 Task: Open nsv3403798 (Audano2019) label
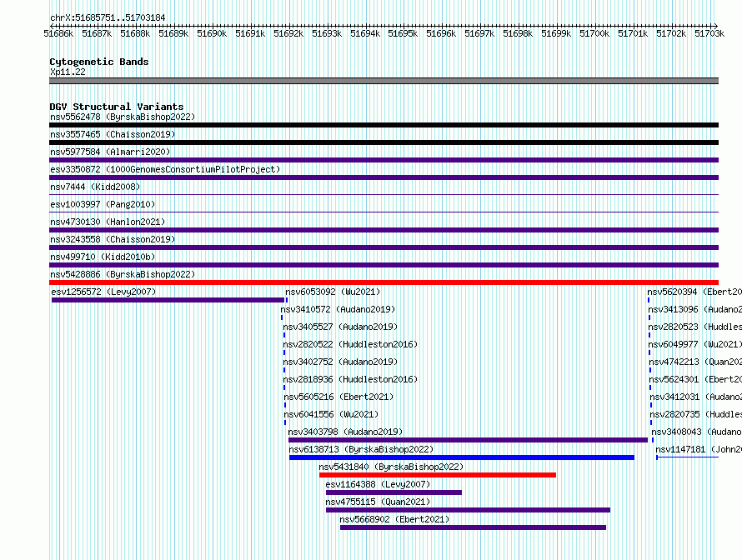(x=345, y=432)
